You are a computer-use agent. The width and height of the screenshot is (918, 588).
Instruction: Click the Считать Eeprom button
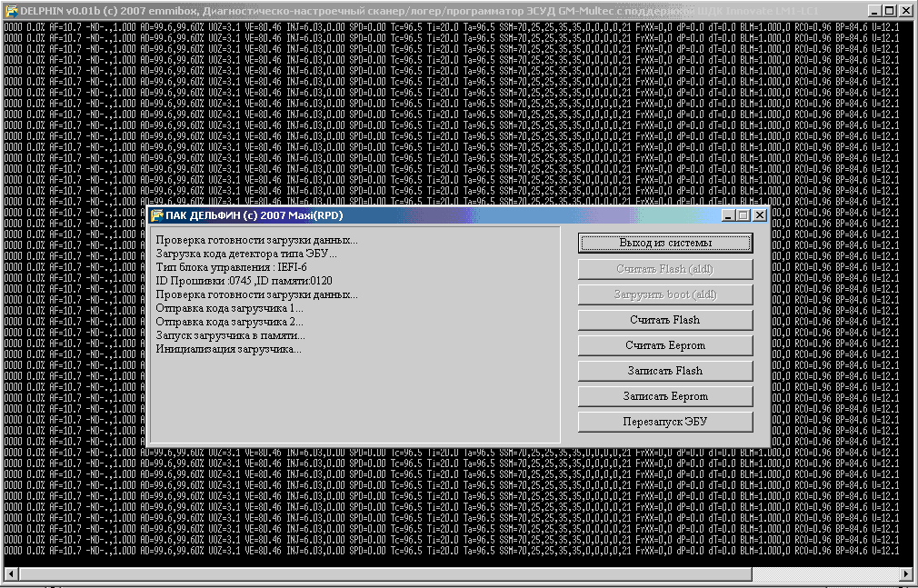point(665,345)
